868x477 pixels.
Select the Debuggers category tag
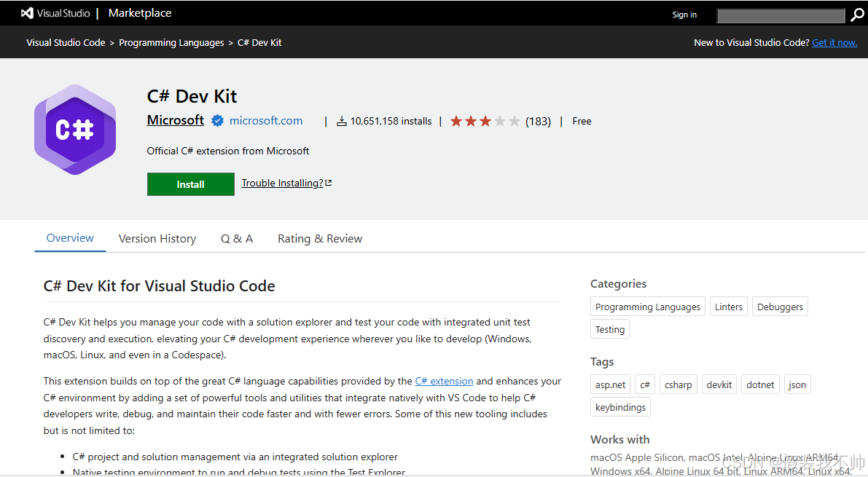780,307
